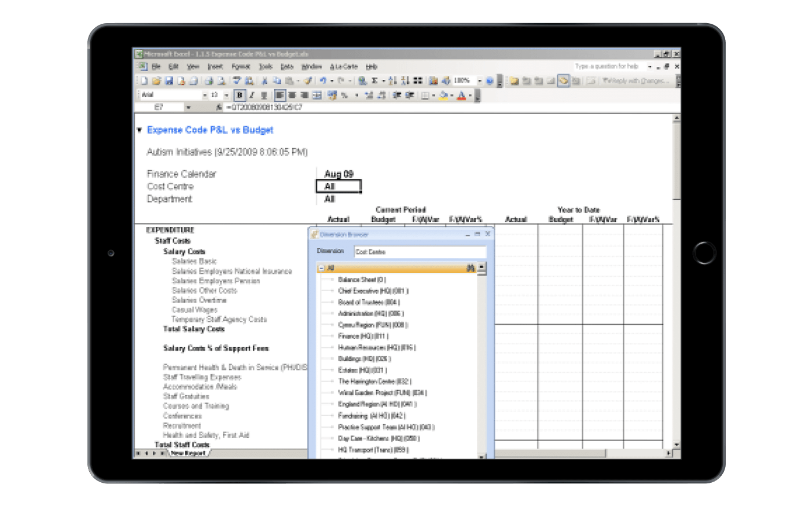The width and height of the screenshot is (812, 521).
Task: Open the Format menu
Action: tap(241, 67)
